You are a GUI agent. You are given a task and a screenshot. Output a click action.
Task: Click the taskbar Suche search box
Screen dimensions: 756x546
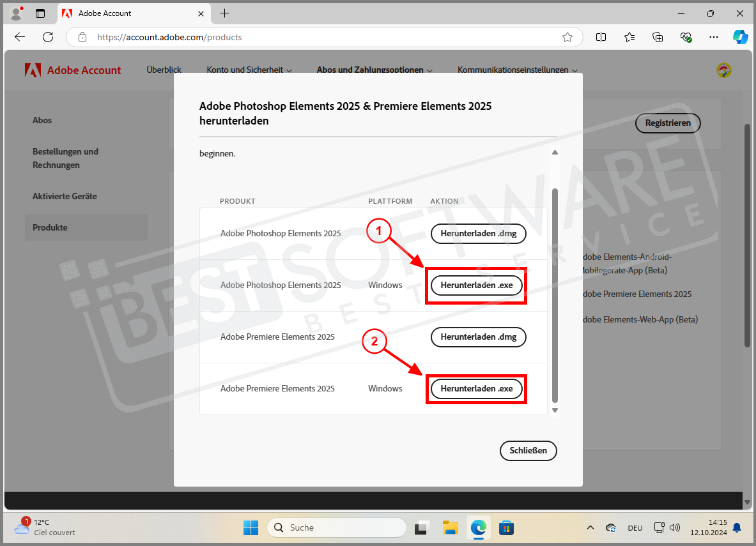point(337,527)
